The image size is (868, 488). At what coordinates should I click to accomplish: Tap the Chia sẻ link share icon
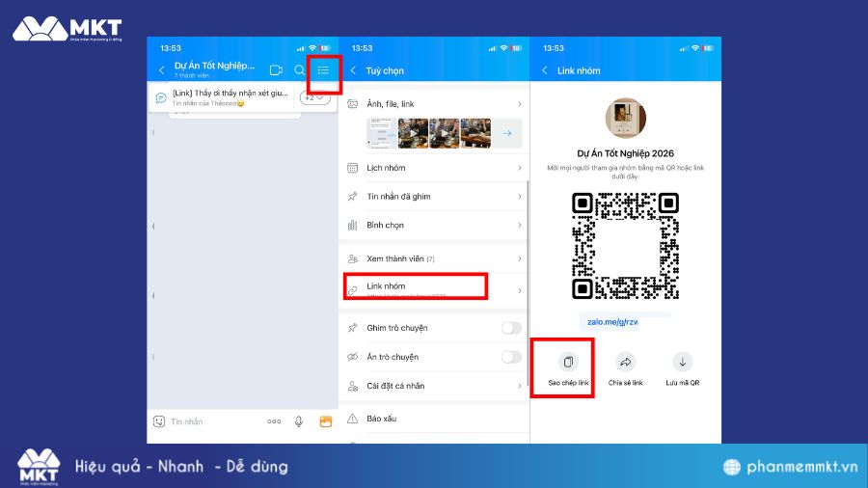[x=626, y=362]
